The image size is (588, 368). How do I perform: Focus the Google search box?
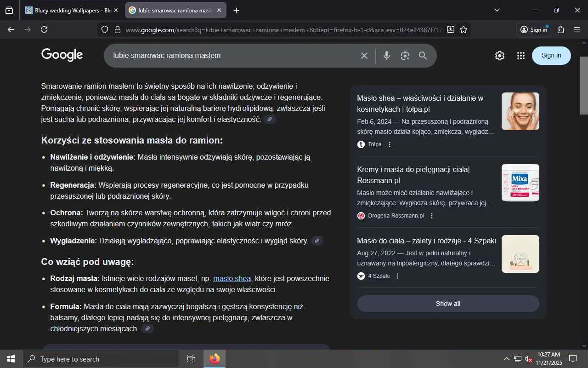tap(233, 56)
